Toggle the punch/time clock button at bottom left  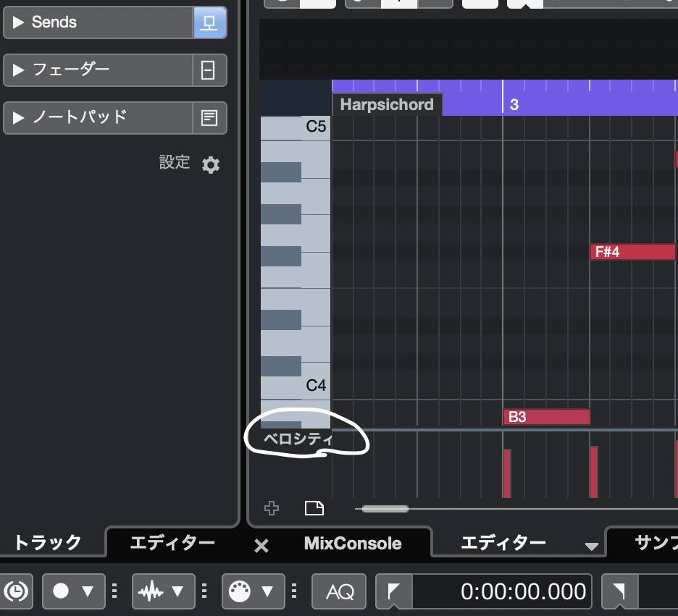click(17, 592)
